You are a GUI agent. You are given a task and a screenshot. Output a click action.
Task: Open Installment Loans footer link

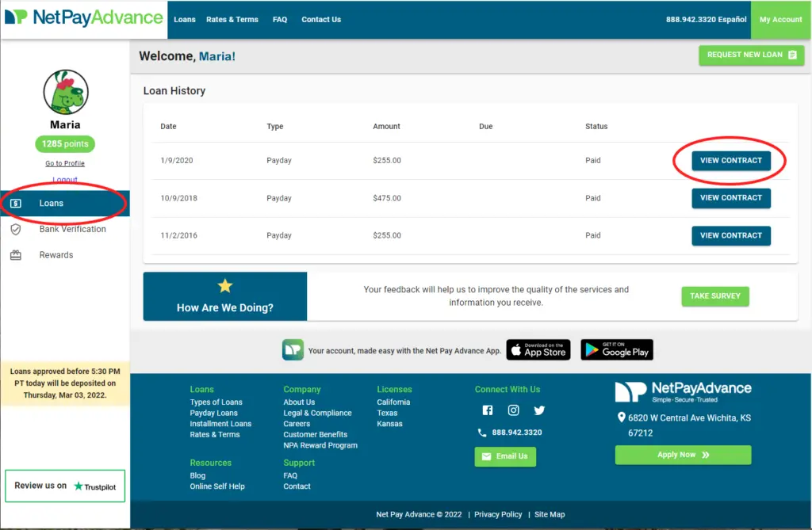pyautogui.click(x=220, y=424)
